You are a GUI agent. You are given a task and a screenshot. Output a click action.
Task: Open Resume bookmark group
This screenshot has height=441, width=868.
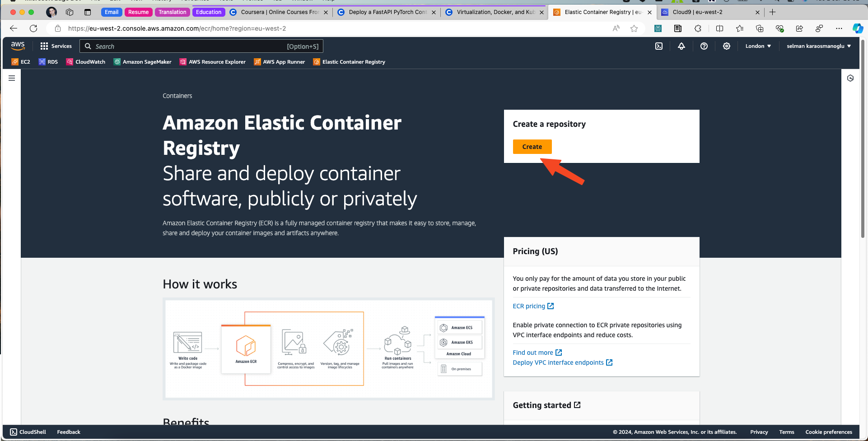pyautogui.click(x=138, y=12)
